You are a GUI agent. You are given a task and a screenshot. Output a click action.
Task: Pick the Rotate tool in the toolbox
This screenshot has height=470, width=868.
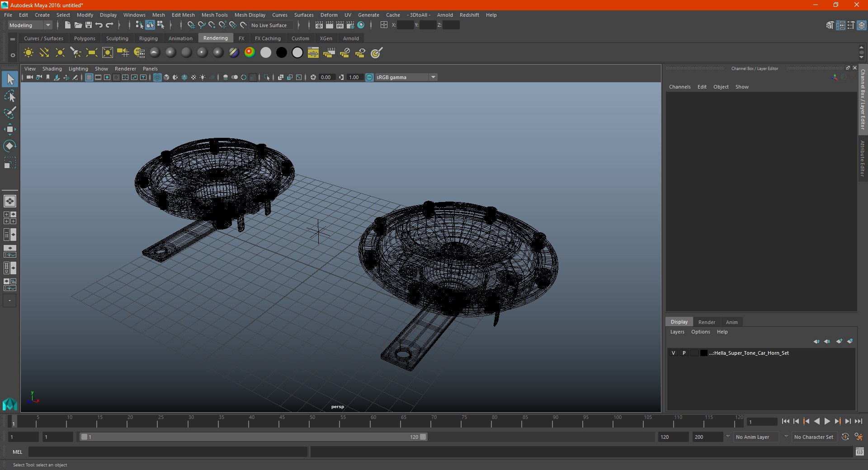[x=10, y=146]
